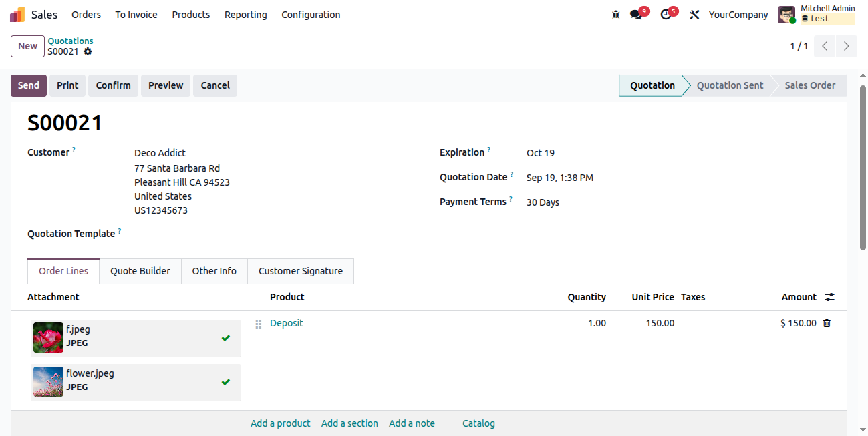Open the debug bug icon menu
Image resolution: width=868 pixels, height=436 pixels.
coord(616,15)
